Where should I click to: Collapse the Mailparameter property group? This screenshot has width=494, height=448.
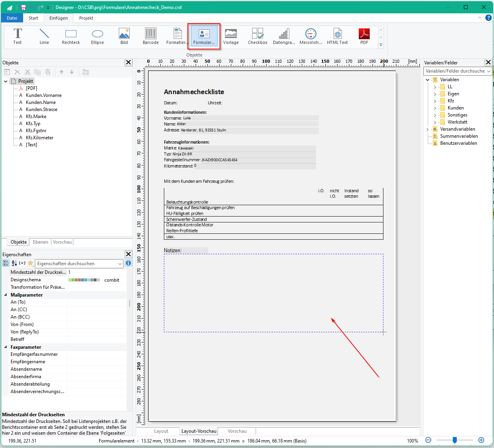(5, 295)
